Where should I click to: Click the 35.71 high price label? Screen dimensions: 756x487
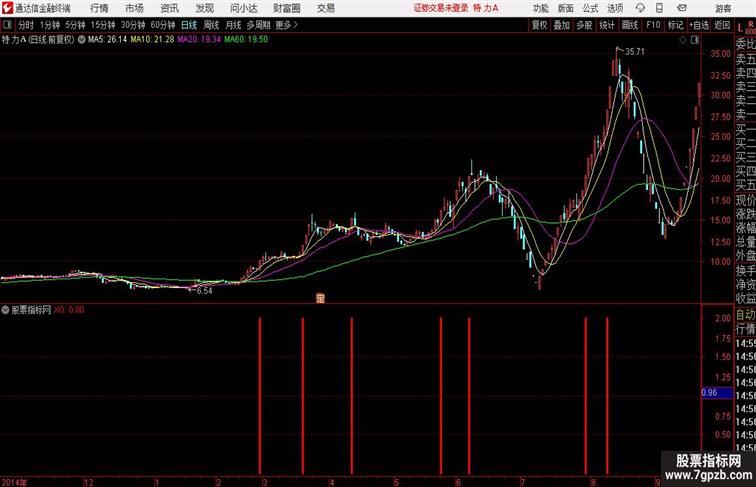click(x=634, y=52)
